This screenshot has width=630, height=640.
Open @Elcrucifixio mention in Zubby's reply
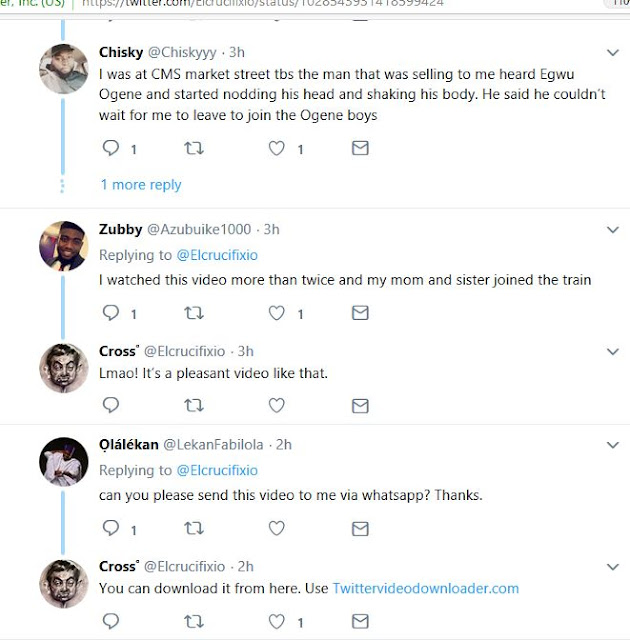(216, 254)
